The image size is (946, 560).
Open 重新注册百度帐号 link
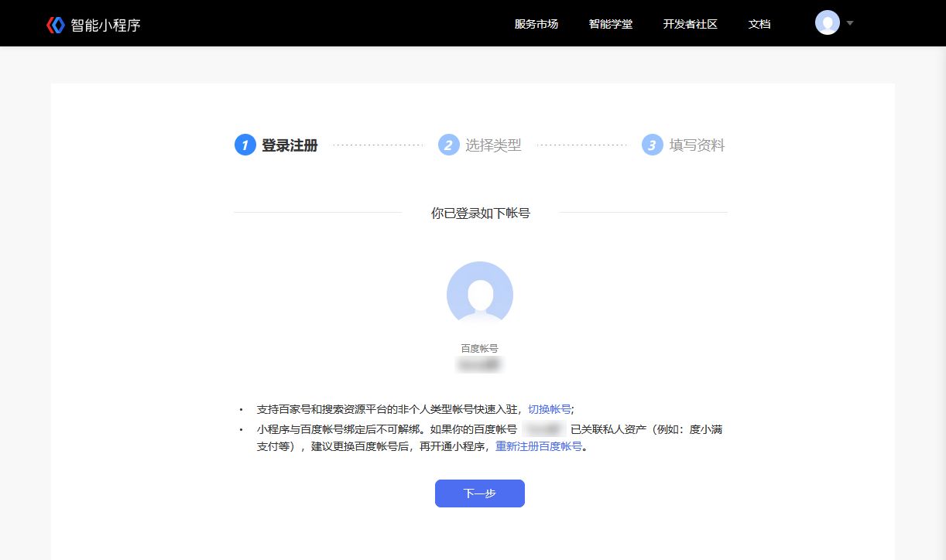click(x=539, y=446)
